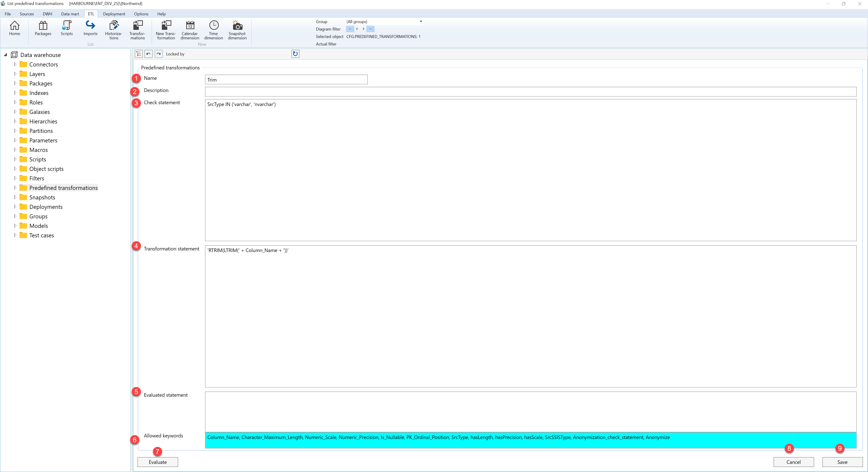Image resolution: width=868 pixels, height=472 pixels.
Task: Click the Evaluated statement box
Action: coord(531,412)
